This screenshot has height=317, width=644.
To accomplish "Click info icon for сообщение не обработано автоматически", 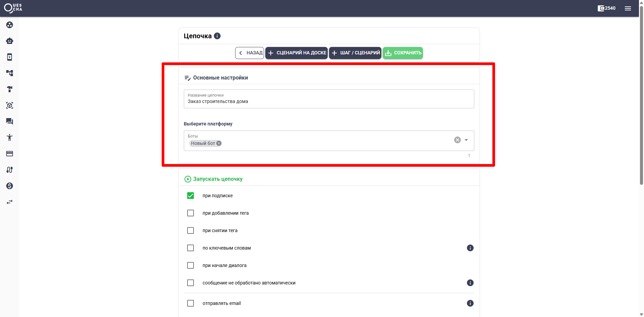I will 470,283.
